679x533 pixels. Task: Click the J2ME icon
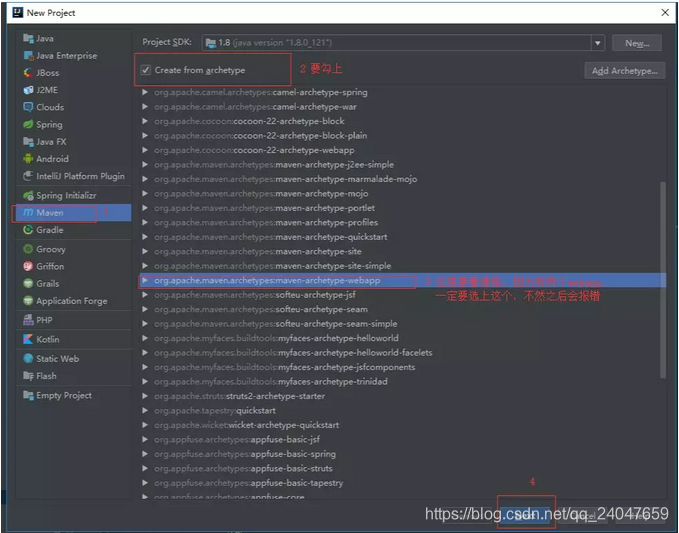click(28, 90)
